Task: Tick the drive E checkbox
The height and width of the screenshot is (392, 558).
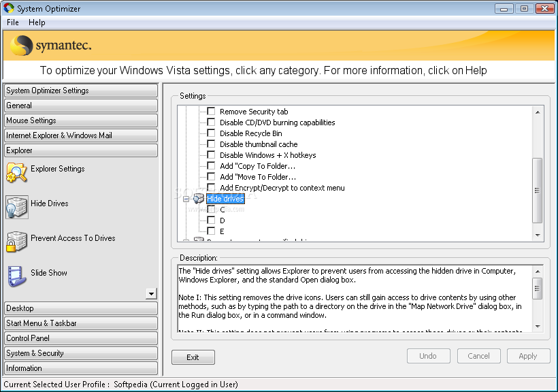Action: (211, 231)
